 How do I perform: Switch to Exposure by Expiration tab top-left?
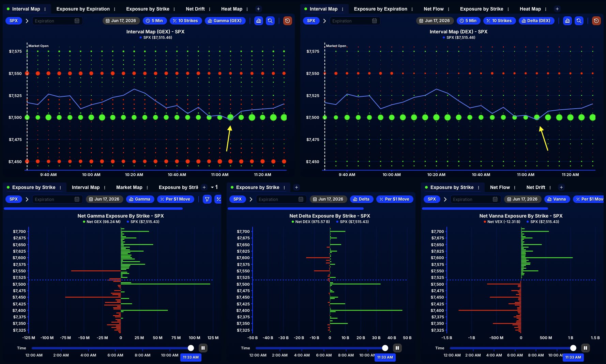(83, 9)
